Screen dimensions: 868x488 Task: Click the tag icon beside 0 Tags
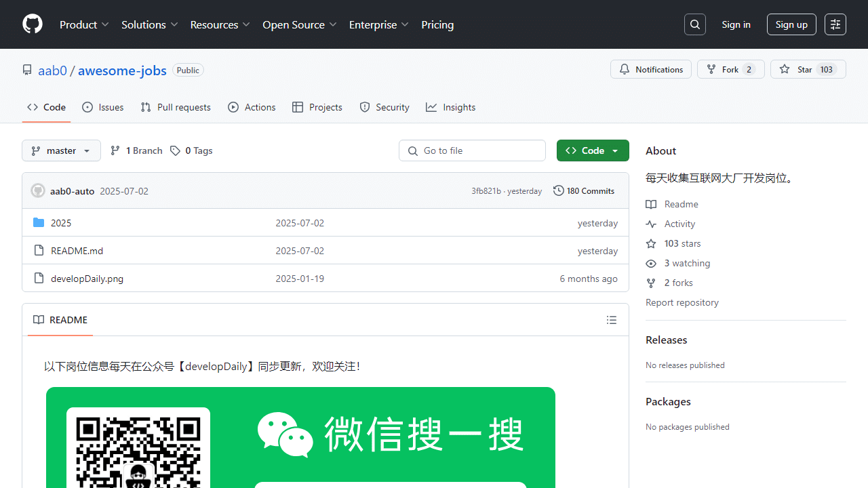click(175, 150)
